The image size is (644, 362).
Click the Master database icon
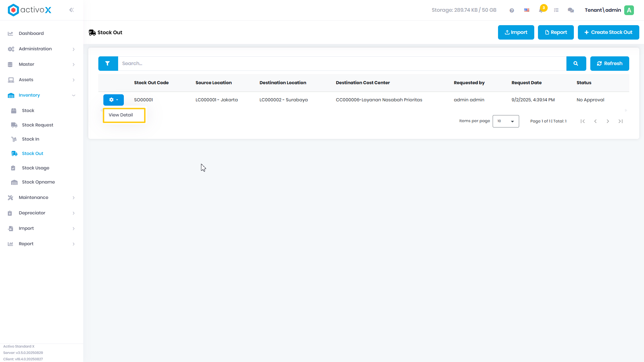[x=10, y=64]
